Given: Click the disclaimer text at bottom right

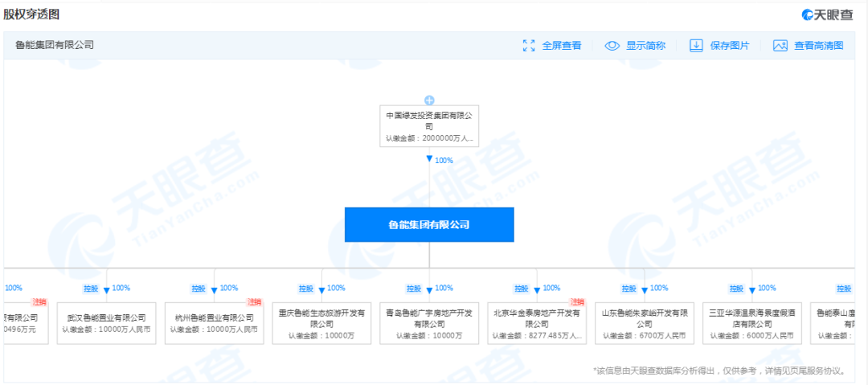Looking at the screenshot, I should (719, 371).
